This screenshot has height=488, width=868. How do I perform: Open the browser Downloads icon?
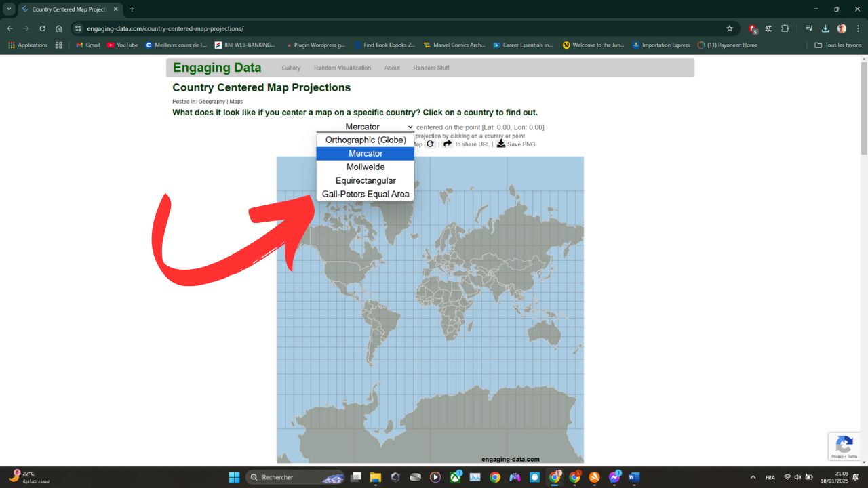click(825, 28)
